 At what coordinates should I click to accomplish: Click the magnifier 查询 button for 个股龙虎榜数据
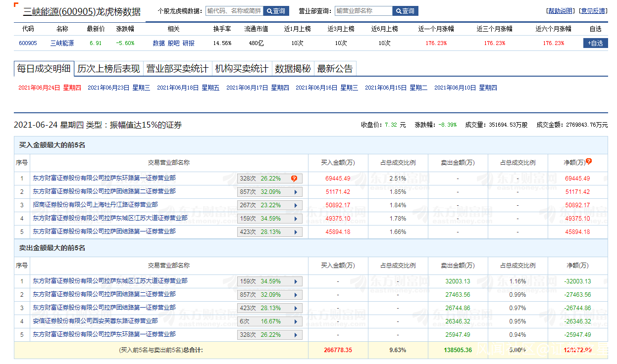click(276, 11)
